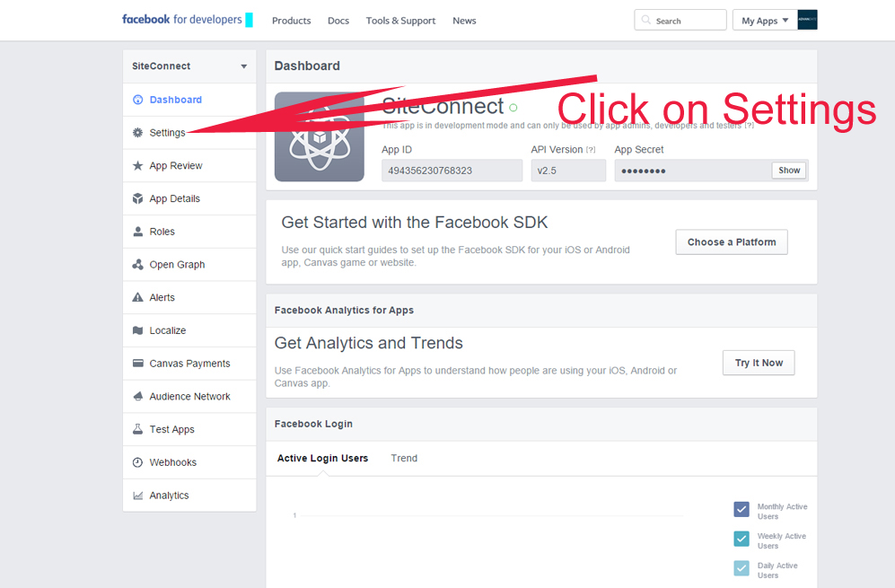The image size is (895, 588).
Task: Open the Open Graph section
Action: pyautogui.click(x=189, y=264)
